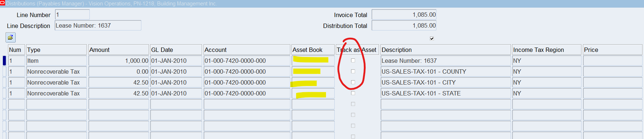Image resolution: width=644 pixels, height=139 pixels.
Task: Tick Track as Asset for Lease Number row
Action: pyautogui.click(x=353, y=61)
